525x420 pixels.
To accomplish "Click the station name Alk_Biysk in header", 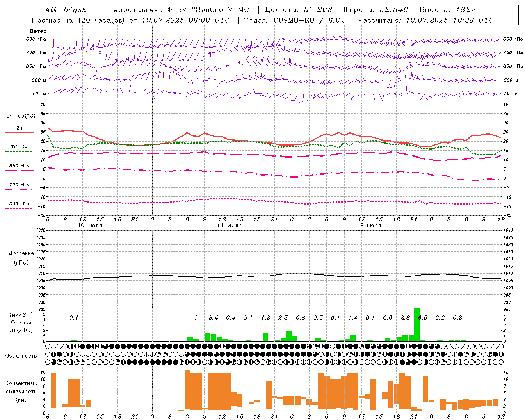I will click(66, 10).
